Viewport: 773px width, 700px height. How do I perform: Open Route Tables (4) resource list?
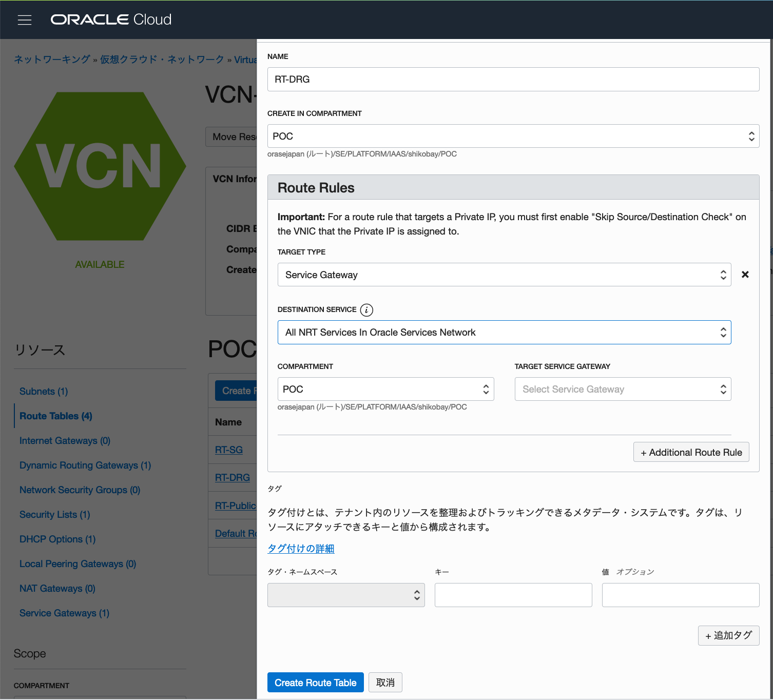[56, 416]
